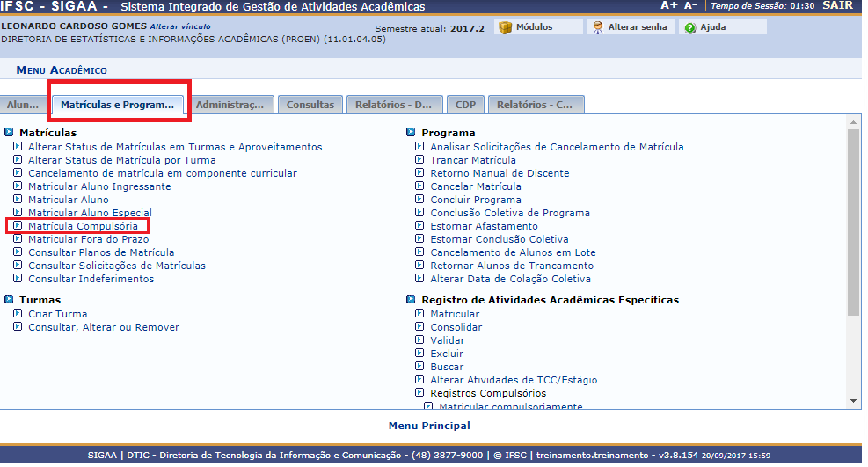Click the Matrículas section header icon

tap(9, 133)
